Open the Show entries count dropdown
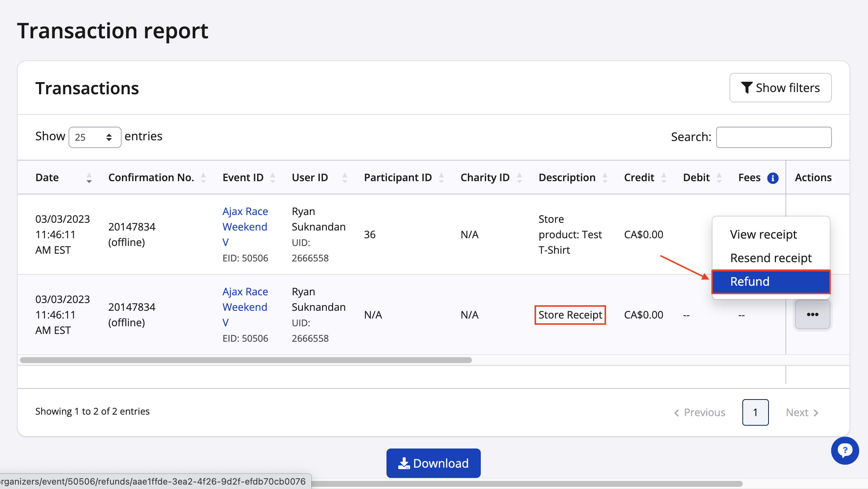Viewport: 868px width, 489px height. click(95, 137)
